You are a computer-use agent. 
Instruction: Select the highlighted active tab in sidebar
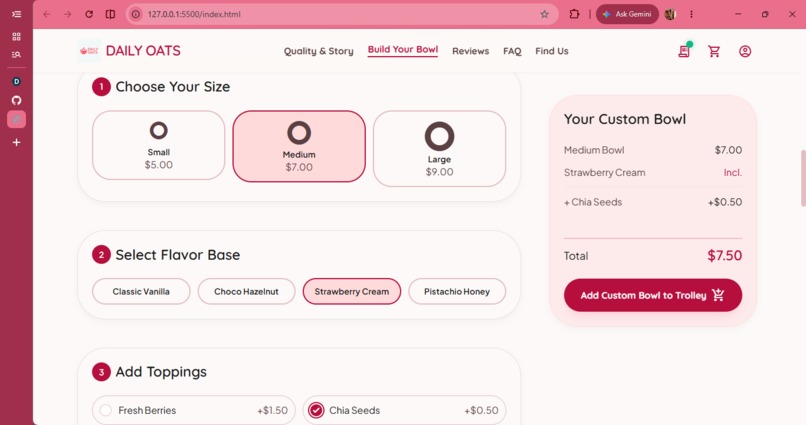coord(16,119)
